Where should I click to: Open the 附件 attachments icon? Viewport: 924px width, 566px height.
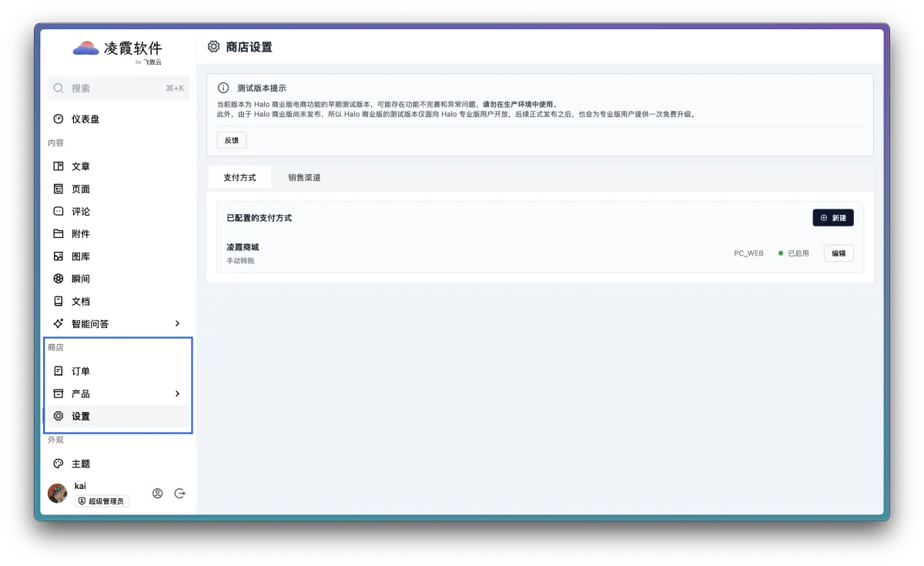click(x=59, y=233)
